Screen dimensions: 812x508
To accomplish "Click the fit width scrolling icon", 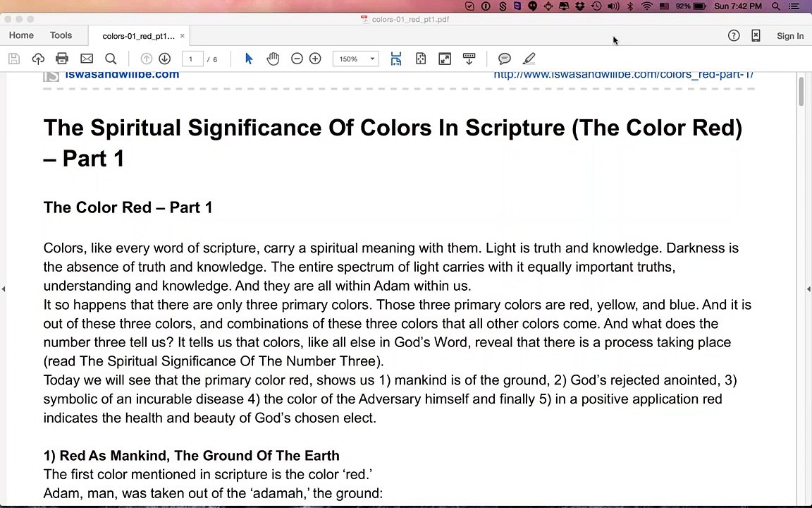I will tap(396, 59).
